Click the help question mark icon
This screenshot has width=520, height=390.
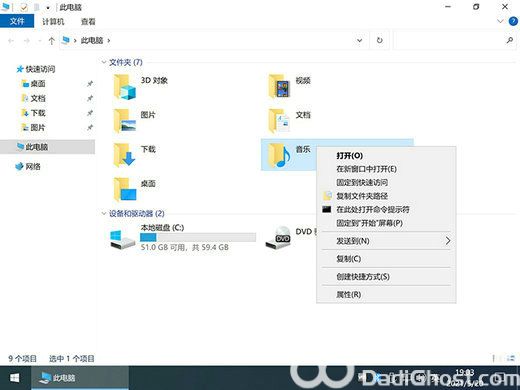[513, 22]
